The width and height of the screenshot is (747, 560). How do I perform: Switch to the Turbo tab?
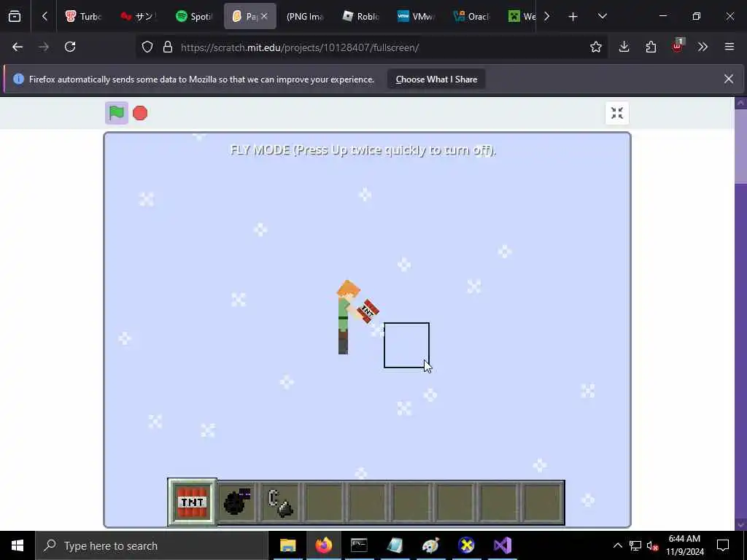(x=83, y=16)
